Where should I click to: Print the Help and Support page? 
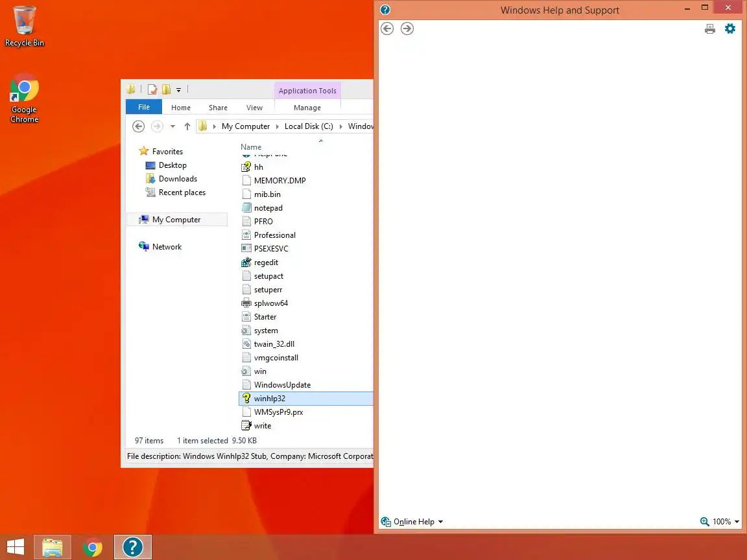[x=710, y=29]
